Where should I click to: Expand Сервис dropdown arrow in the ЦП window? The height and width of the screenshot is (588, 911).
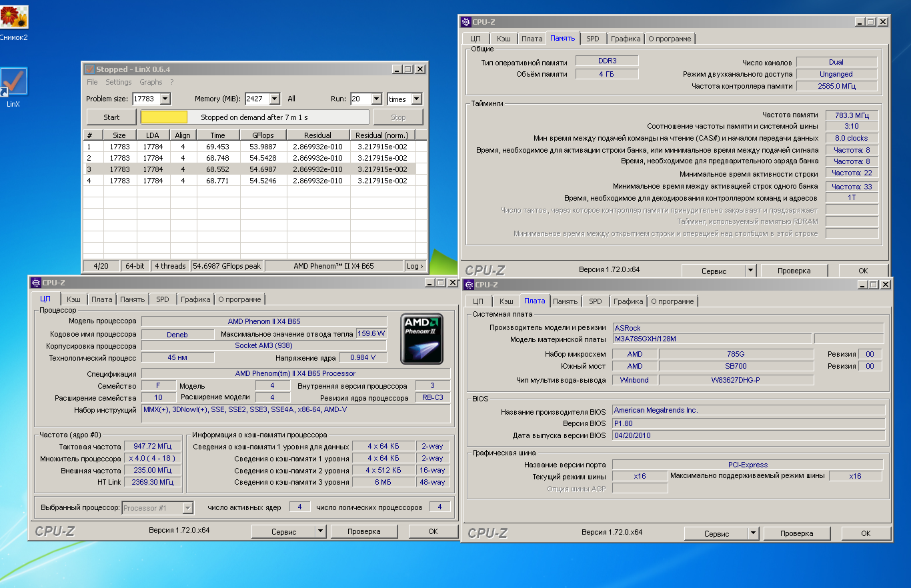click(320, 531)
